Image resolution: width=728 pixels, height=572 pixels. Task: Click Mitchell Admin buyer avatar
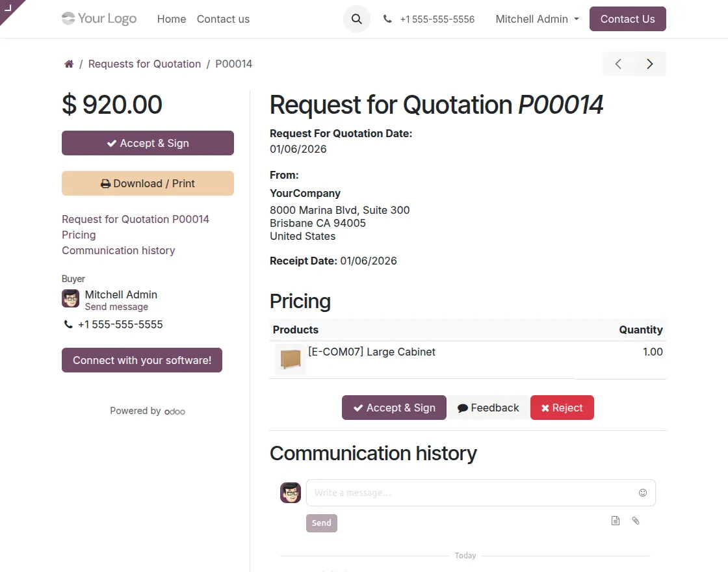[70, 299]
